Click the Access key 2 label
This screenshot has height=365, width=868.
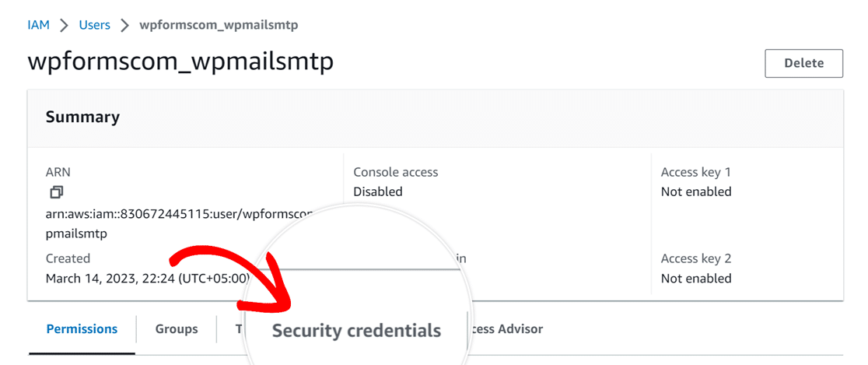(x=696, y=258)
